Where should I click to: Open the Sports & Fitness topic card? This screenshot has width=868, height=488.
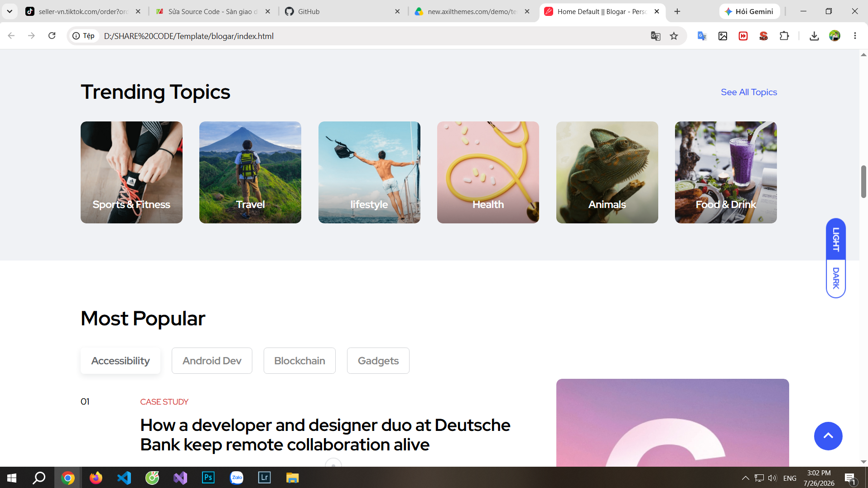[131, 172]
